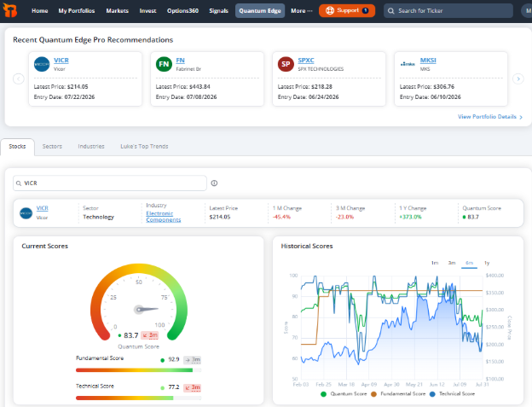Click the next carousel arrow icon

click(x=518, y=78)
